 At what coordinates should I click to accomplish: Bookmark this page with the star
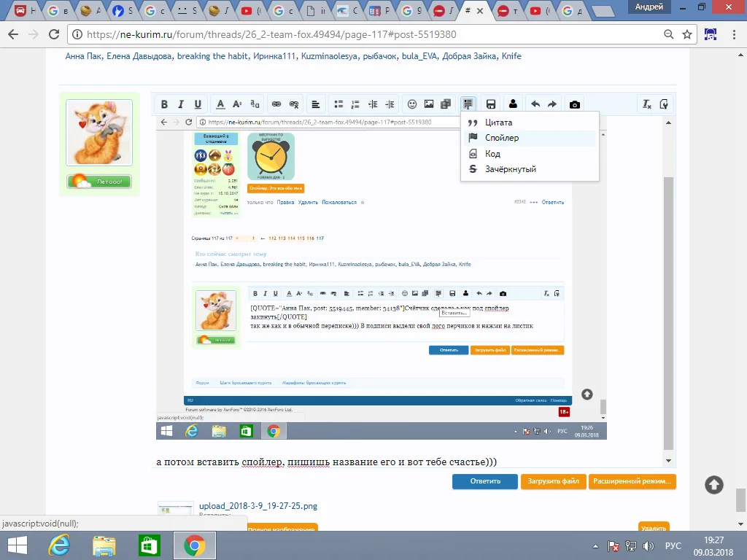pos(687,34)
